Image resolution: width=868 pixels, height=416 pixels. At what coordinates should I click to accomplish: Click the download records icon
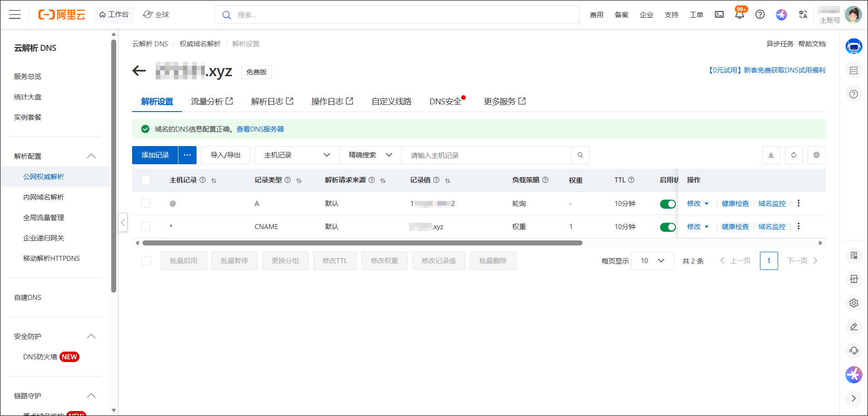[x=771, y=155]
